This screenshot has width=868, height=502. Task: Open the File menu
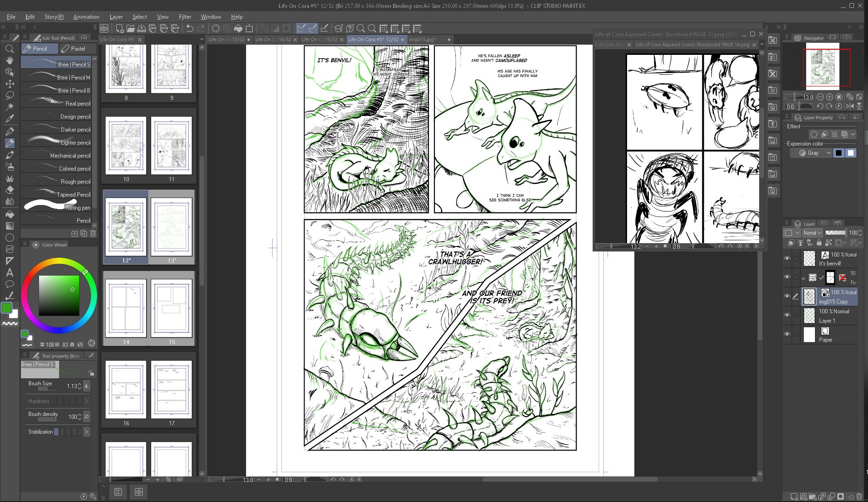(x=11, y=17)
